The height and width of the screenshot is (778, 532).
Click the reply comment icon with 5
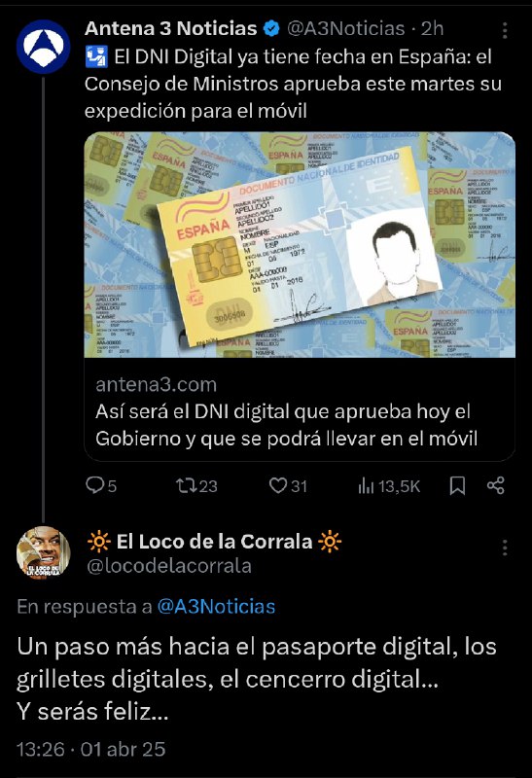tap(93, 484)
